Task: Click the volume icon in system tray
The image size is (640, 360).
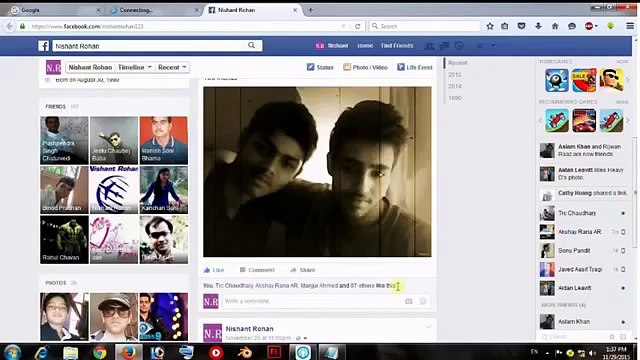Action: tap(592, 353)
